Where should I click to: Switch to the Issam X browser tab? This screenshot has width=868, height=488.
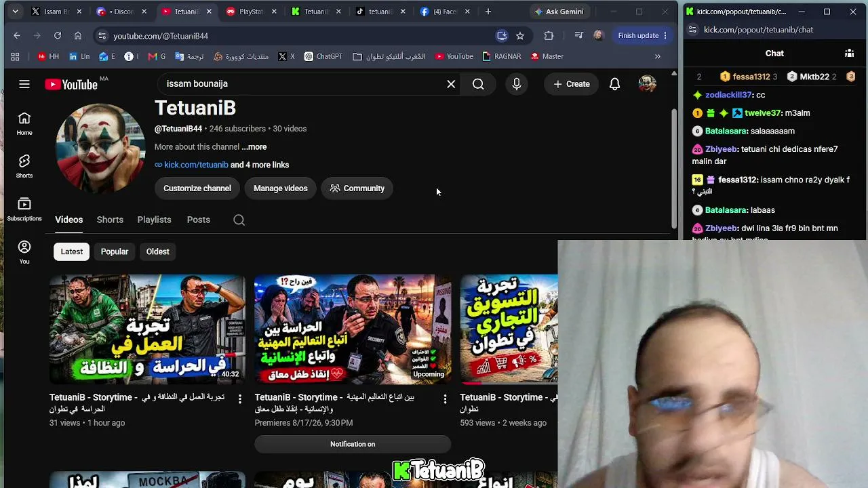(56, 12)
